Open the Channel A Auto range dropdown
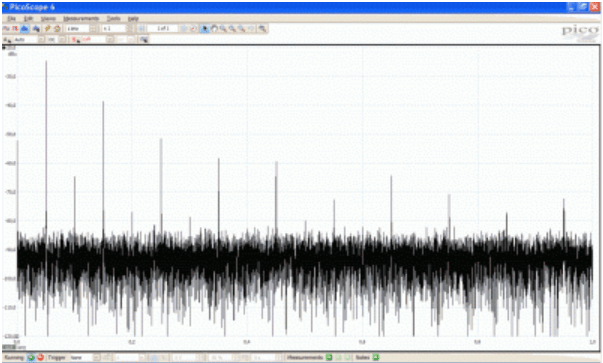 (x=29, y=40)
